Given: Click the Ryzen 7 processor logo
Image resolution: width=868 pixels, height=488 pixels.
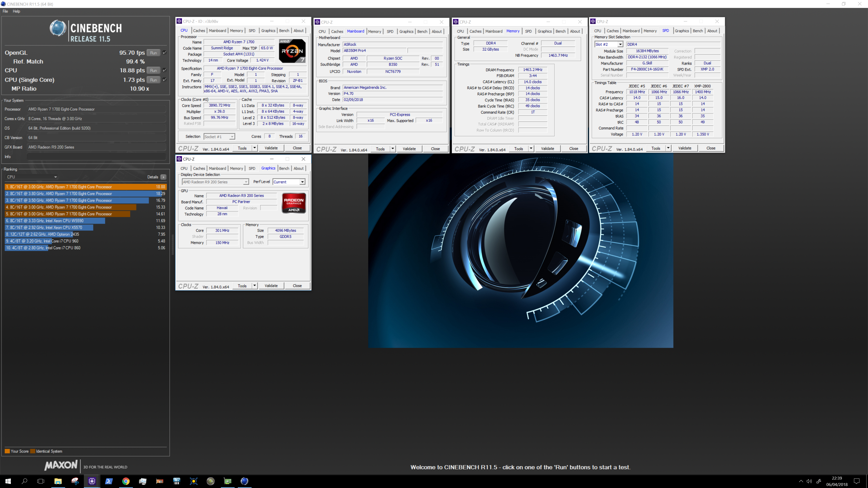Looking at the screenshot, I should coord(292,51).
